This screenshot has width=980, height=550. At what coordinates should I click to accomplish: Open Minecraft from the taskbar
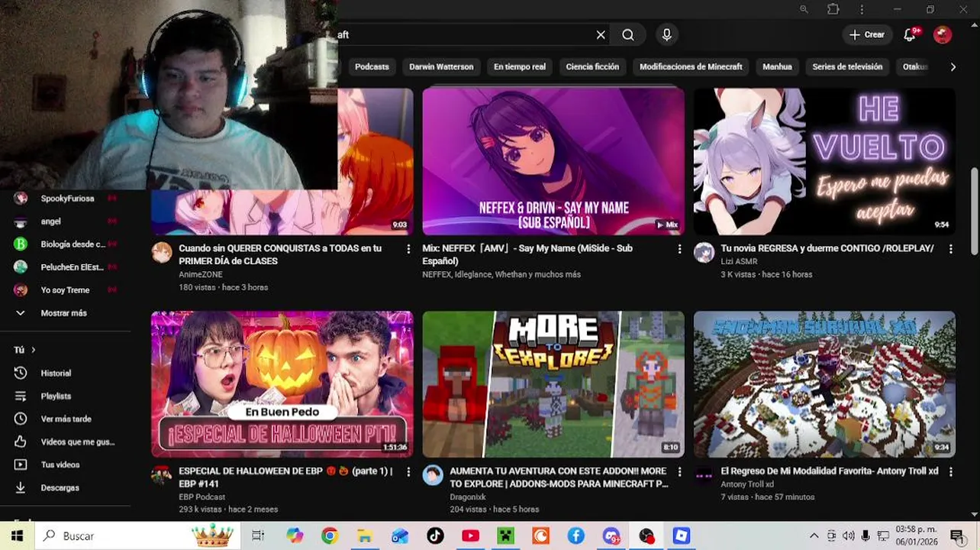coord(505,536)
